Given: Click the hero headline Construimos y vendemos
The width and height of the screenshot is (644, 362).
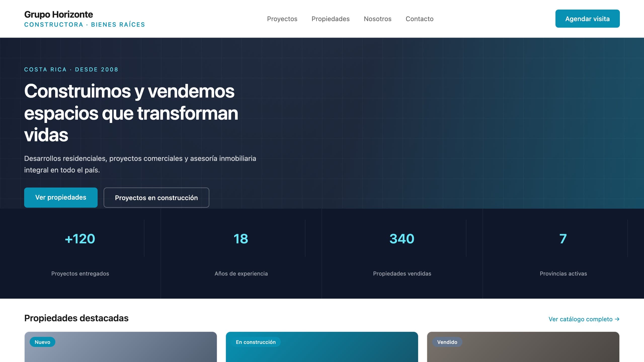Looking at the screenshot, I should (x=131, y=113).
